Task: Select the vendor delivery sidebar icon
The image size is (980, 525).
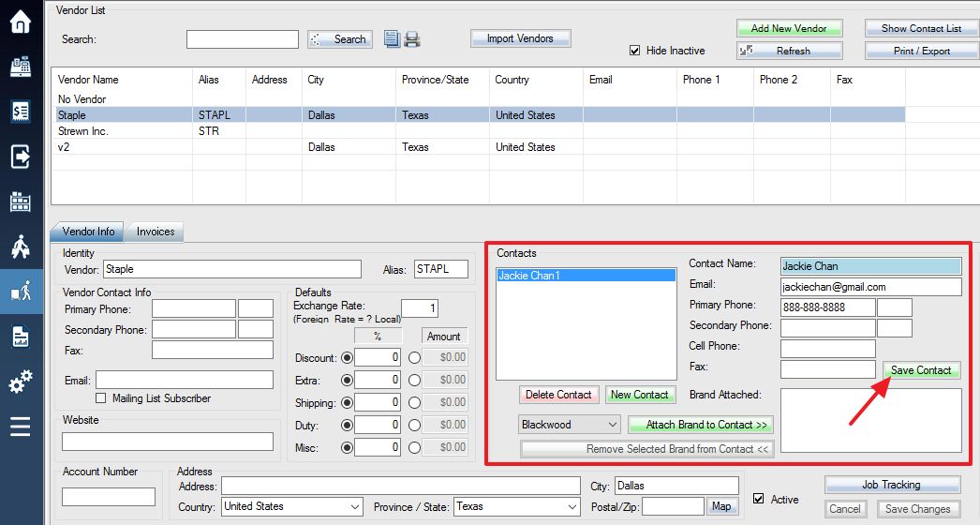Action: coord(21,291)
